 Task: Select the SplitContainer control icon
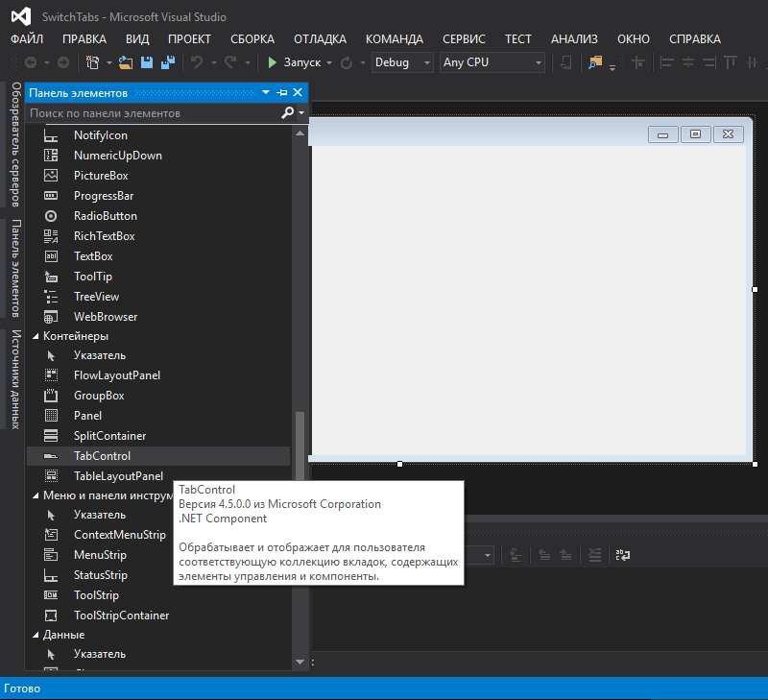tap(51, 436)
